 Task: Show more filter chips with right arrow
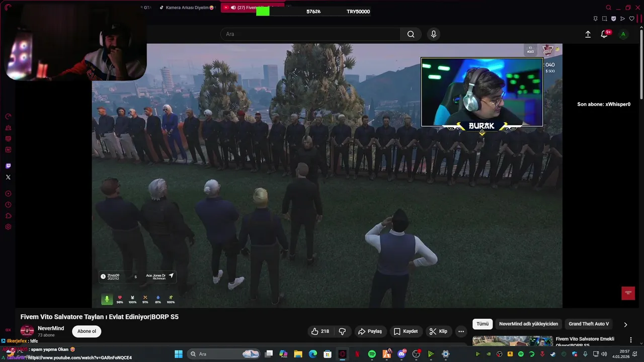pos(625,325)
